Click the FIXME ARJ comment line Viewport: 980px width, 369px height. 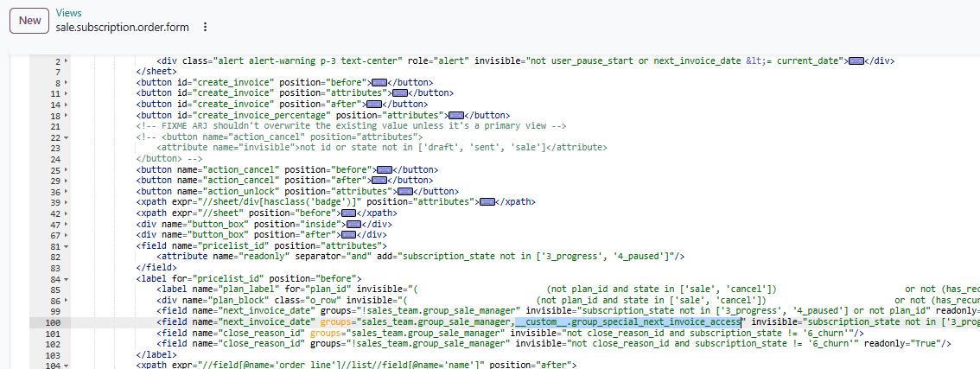[x=351, y=125]
